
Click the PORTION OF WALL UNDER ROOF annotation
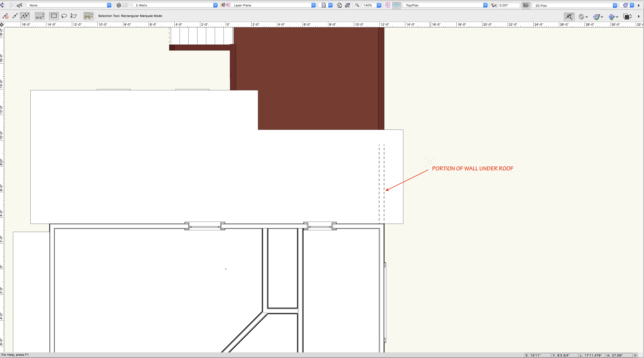point(472,168)
